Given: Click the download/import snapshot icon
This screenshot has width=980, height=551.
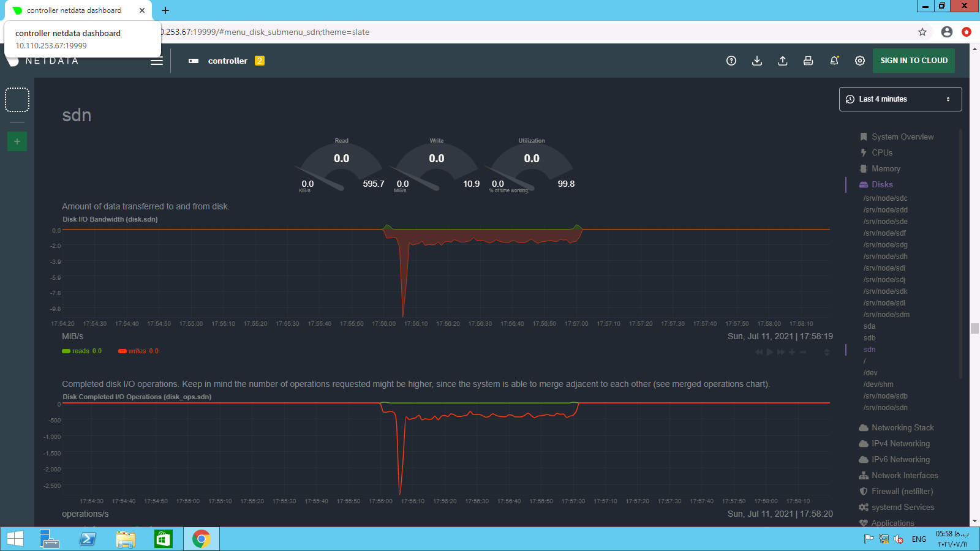Looking at the screenshot, I should pos(757,61).
